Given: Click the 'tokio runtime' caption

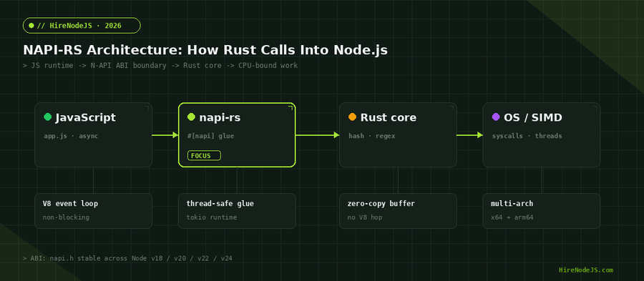Looking at the screenshot, I should [x=212, y=217].
